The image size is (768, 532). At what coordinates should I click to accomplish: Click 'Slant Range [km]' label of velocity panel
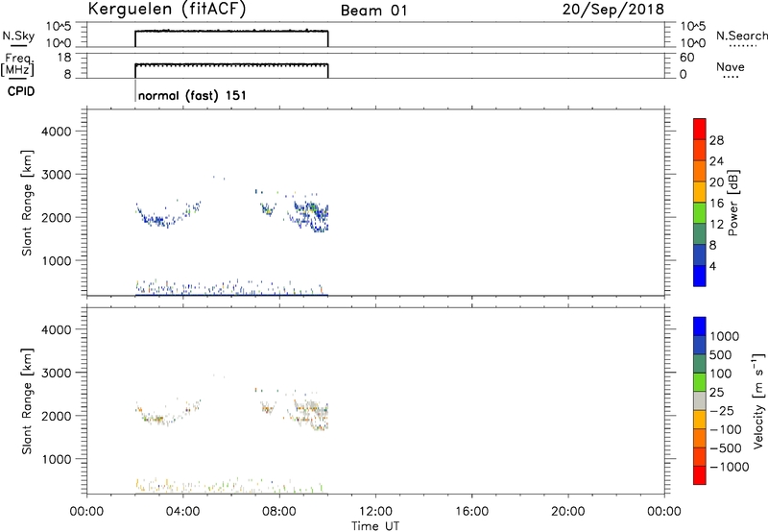27,401
